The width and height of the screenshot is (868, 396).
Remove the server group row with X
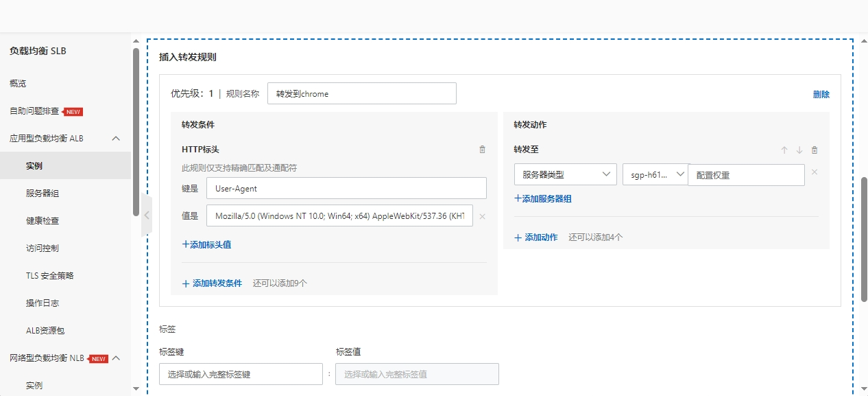click(x=815, y=172)
